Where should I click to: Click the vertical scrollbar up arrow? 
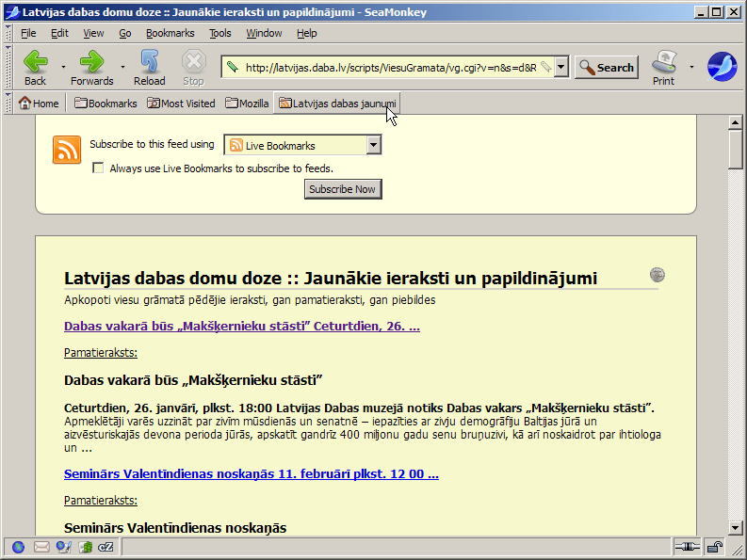pyautogui.click(x=735, y=122)
